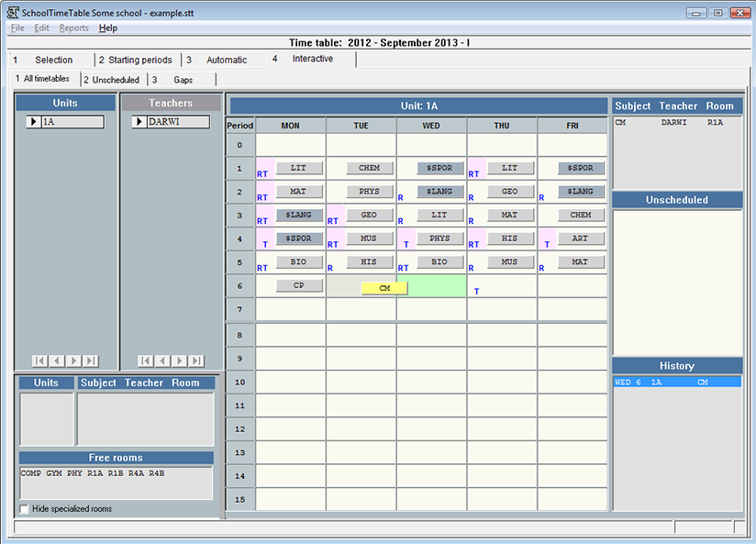Select the HIS lesson on Thursday period 4
Screen dimensions: 756x544
coord(511,239)
